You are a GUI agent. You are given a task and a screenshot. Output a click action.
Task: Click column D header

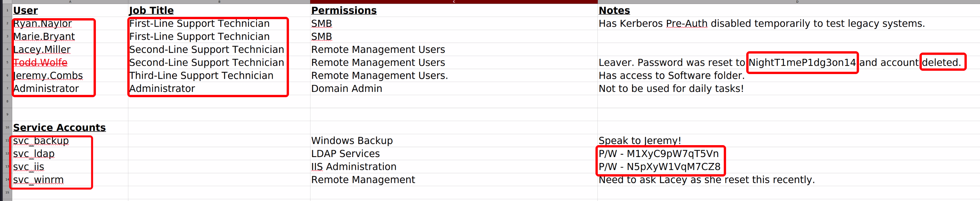coord(797,2)
